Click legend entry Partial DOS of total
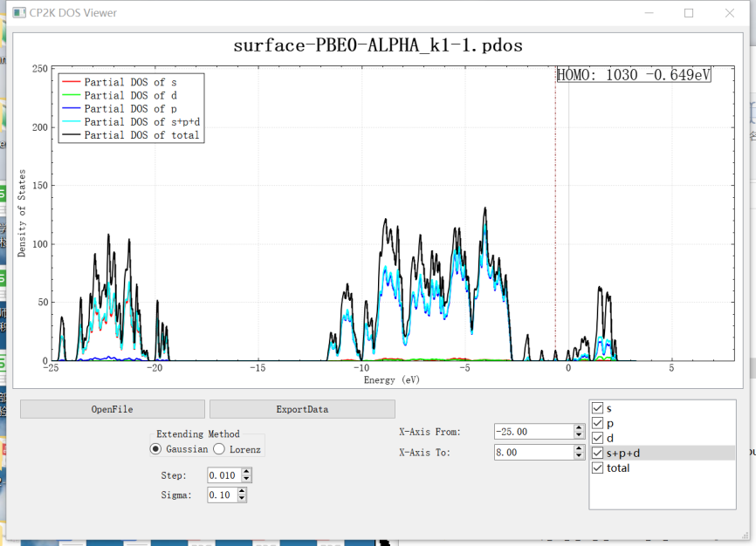 click(x=141, y=135)
